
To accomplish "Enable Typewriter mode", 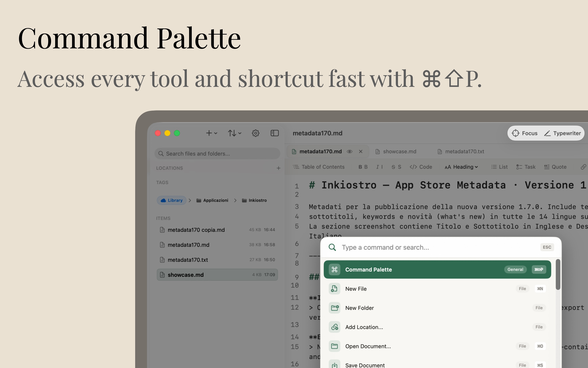I will coord(562,133).
